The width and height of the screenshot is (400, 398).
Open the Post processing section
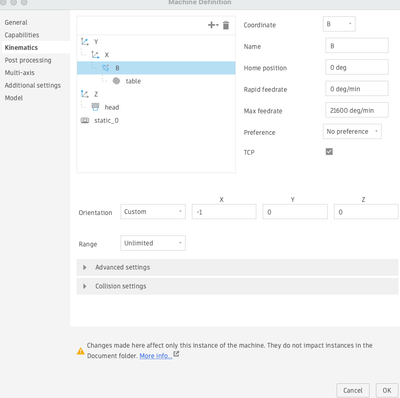pos(28,60)
